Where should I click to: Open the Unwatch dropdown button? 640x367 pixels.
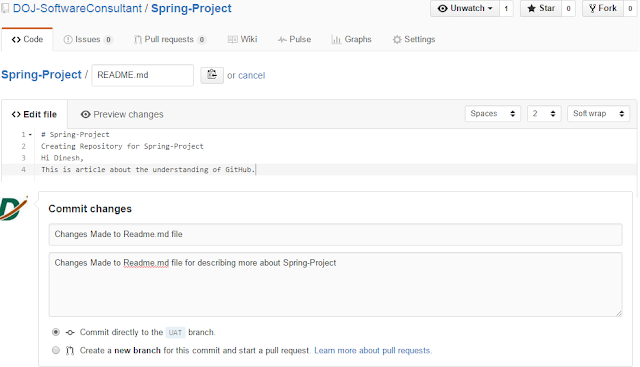pyautogui.click(x=465, y=8)
